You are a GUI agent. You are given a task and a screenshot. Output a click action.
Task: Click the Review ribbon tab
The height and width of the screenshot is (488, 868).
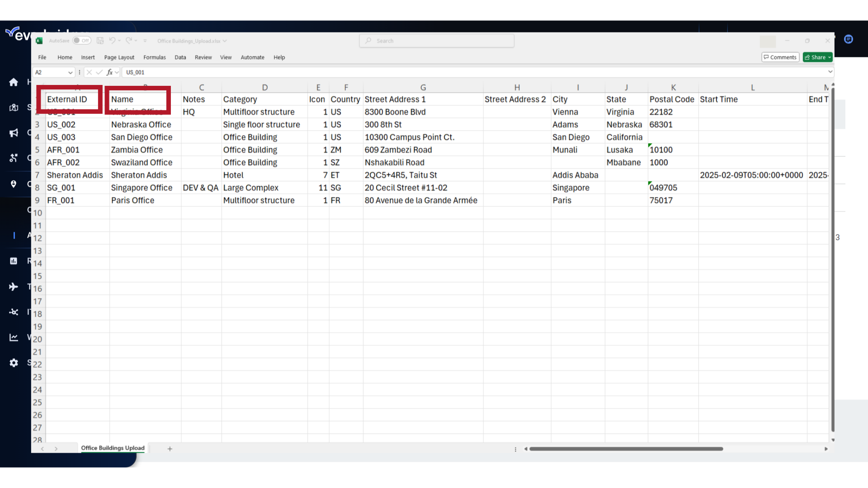203,56
